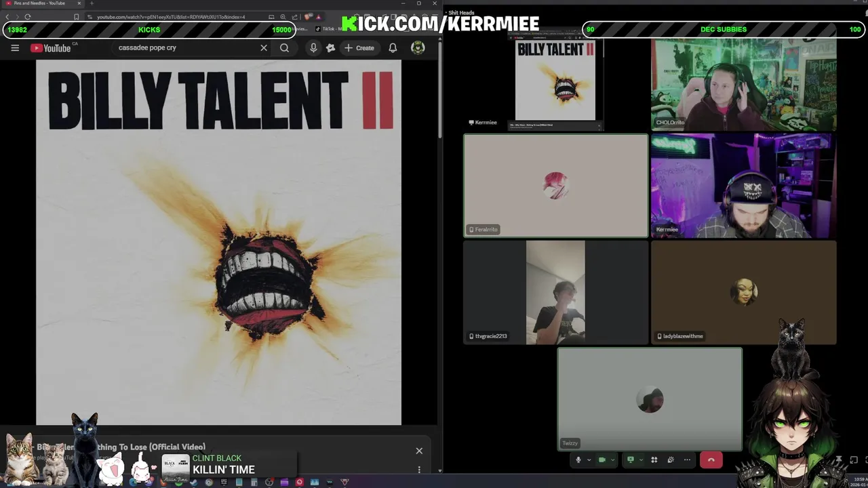Open the YouTube Create button
The height and width of the screenshot is (488, 868).
click(359, 48)
